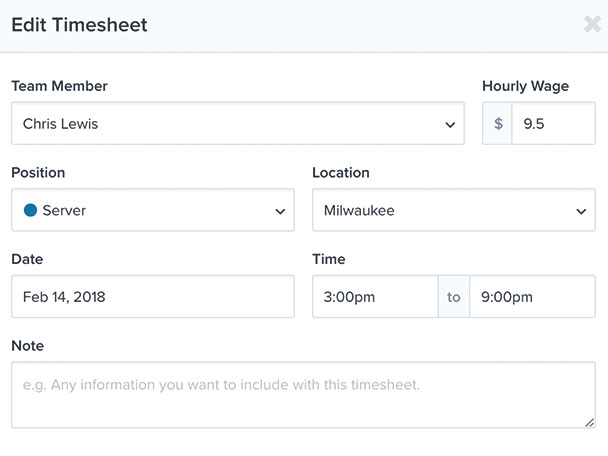
Task: Close the Edit Timesheet dialog
Action: pyautogui.click(x=592, y=24)
